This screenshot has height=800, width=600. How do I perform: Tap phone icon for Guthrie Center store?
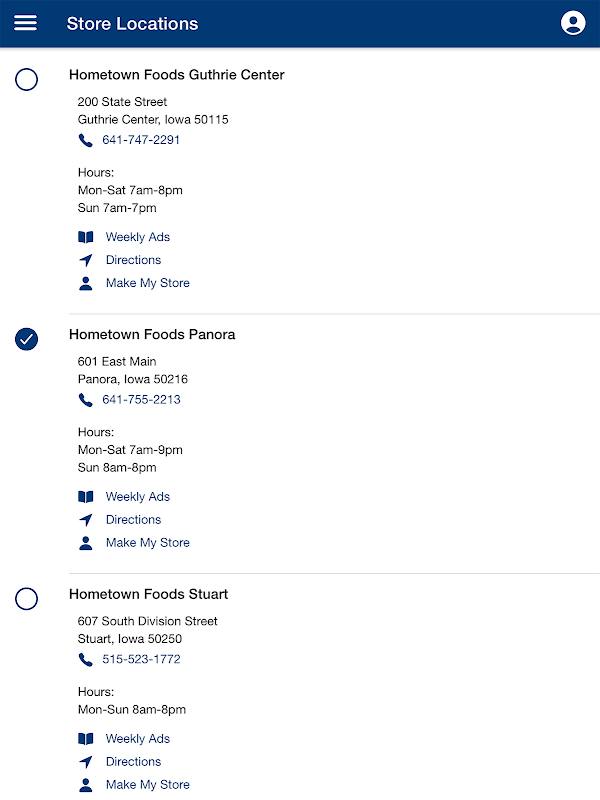(x=86, y=140)
